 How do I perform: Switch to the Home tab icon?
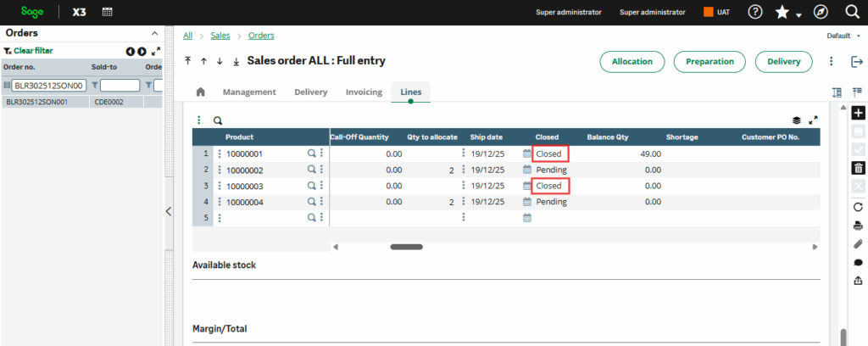[x=200, y=92]
